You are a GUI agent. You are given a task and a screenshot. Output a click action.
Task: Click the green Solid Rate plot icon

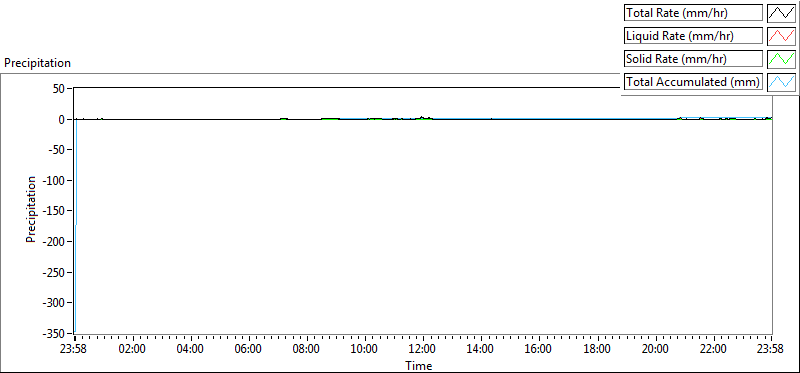(x=781, y=59)
